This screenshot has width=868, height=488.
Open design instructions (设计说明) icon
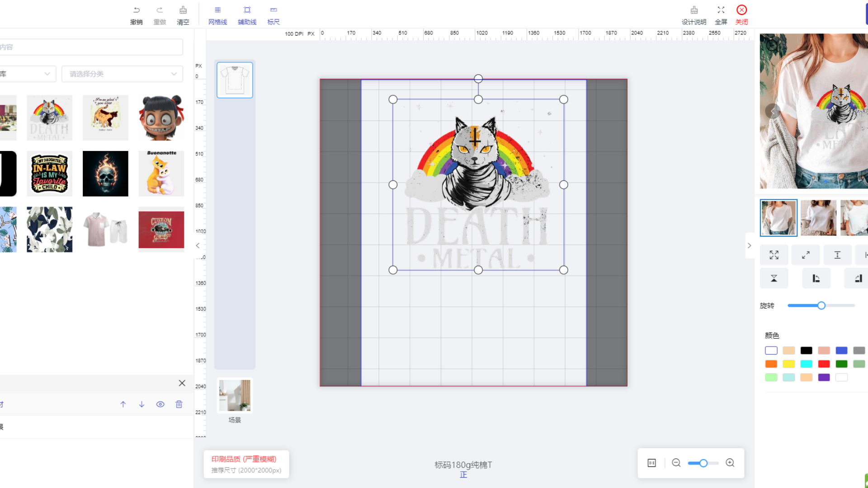point(693,10)
